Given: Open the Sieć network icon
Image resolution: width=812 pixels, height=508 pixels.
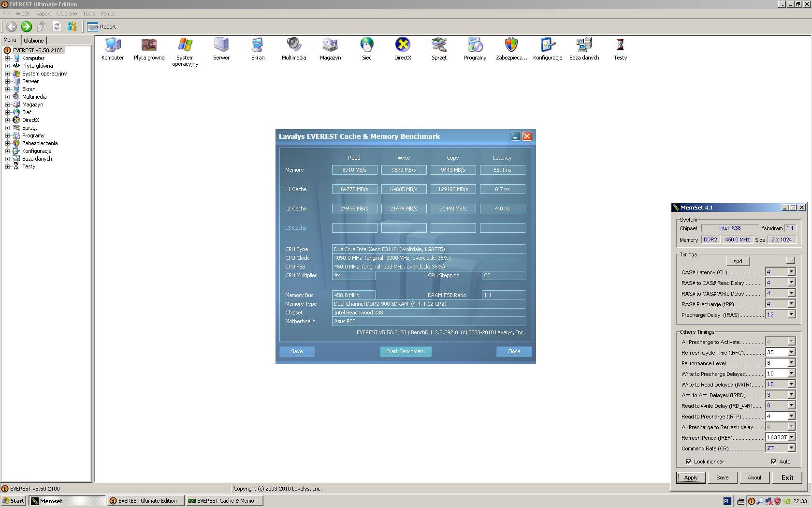Looking at the screenshot, I should (x=366, y=45).
